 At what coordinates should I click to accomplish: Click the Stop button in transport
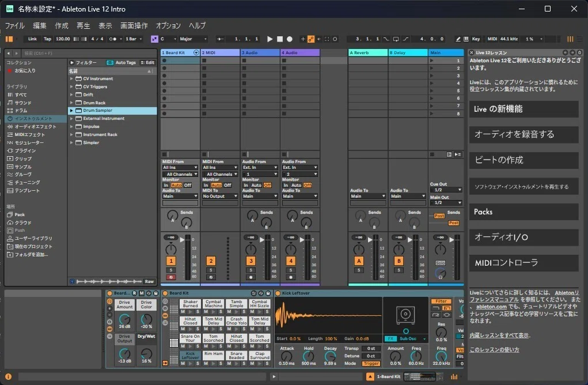[x=280, y=39]
